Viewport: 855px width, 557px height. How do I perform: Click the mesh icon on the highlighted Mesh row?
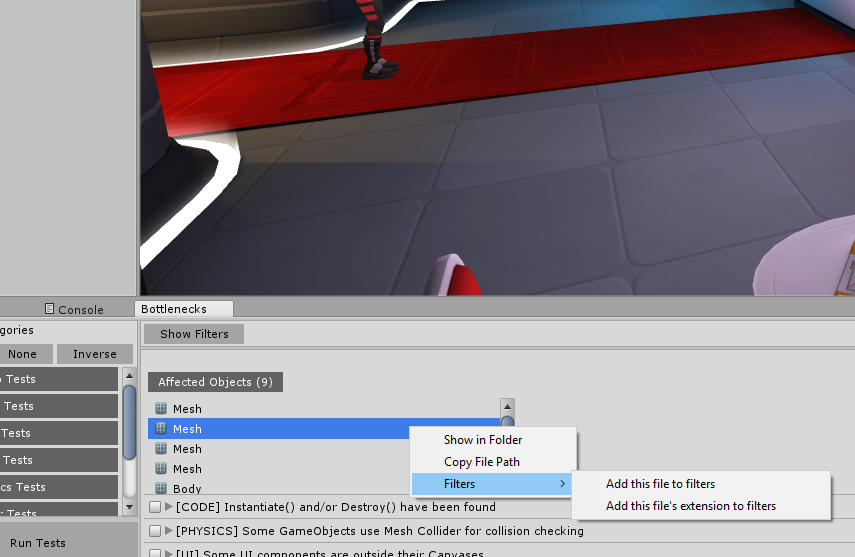coord(161,428)
